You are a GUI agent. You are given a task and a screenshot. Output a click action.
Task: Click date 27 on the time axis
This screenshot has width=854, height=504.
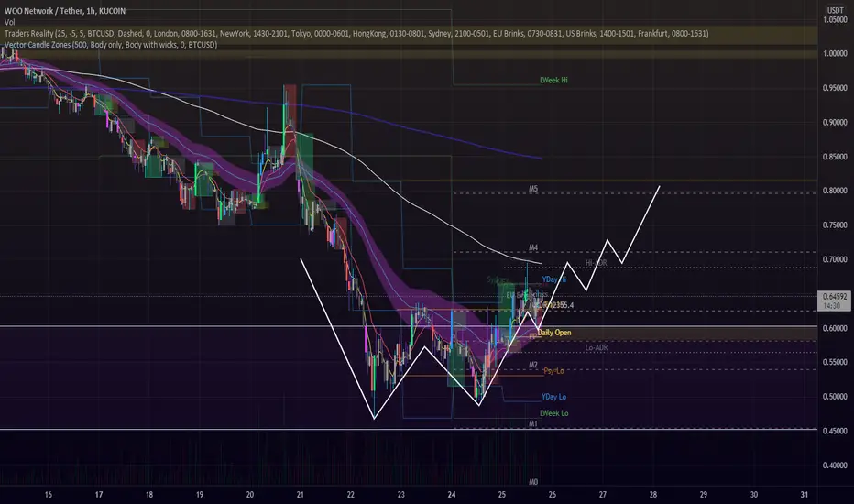pos(602,495)
